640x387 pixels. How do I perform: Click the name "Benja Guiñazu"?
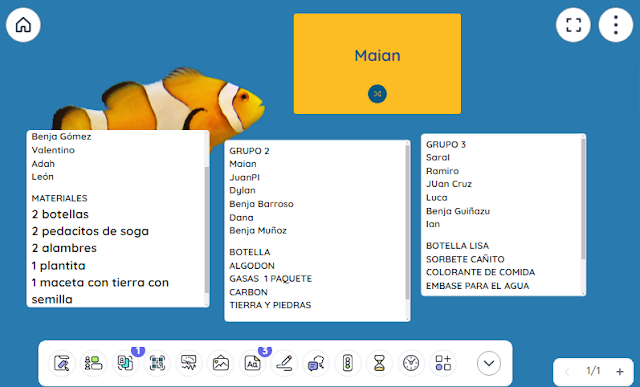[458, 211]
